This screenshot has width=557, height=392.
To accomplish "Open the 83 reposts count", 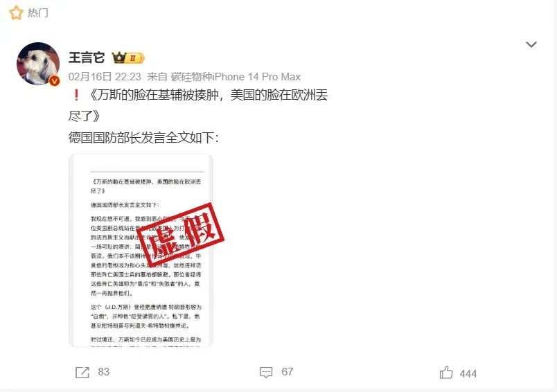I will [103, 372].
